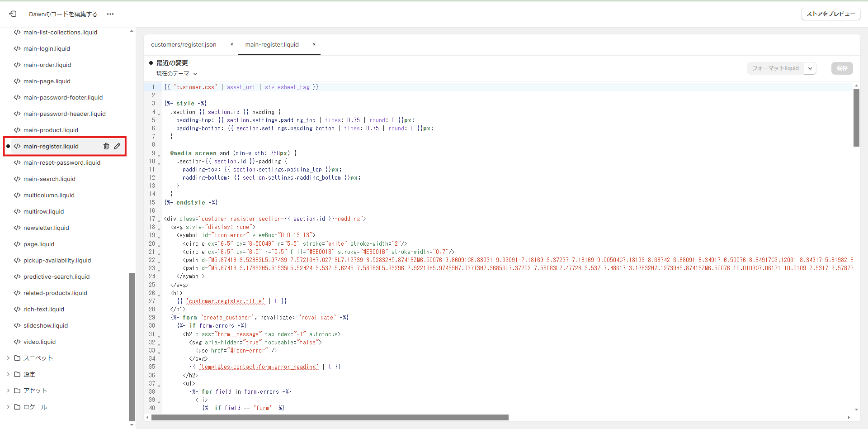Screen dimensions: 868x429
Task: Select the main-register.liquid tab
Action: tap(272, 44)
